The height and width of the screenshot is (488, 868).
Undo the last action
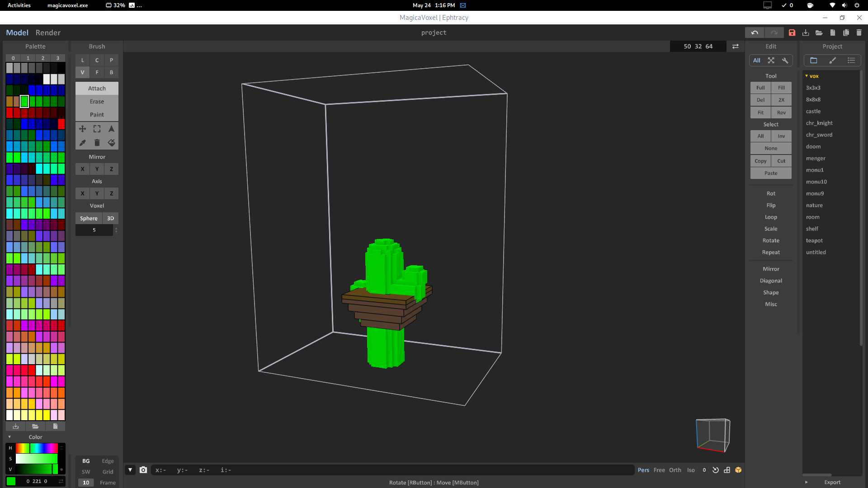pos(755,33)
